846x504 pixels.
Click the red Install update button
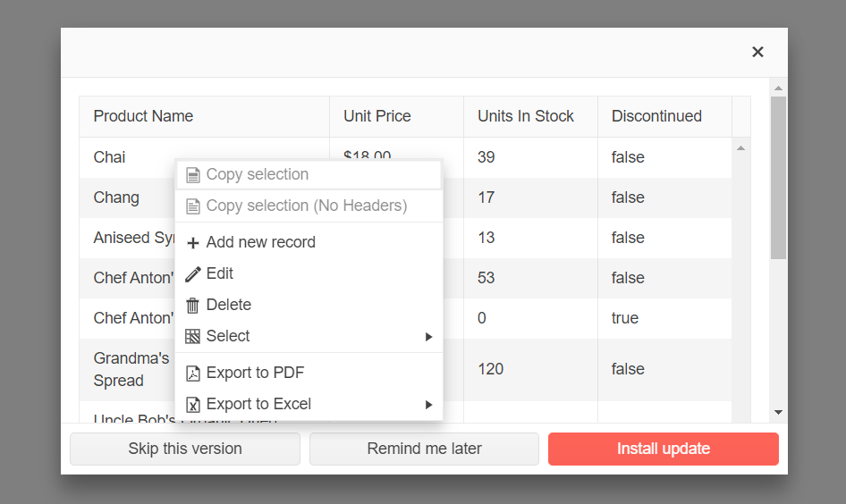[664, 449]
